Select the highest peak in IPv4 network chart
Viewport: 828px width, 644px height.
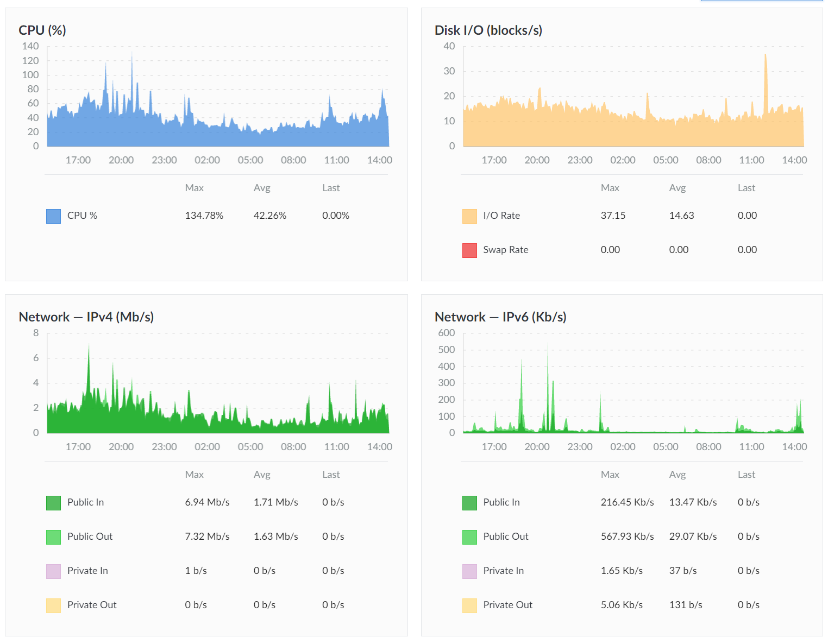[x=89, y=346]
